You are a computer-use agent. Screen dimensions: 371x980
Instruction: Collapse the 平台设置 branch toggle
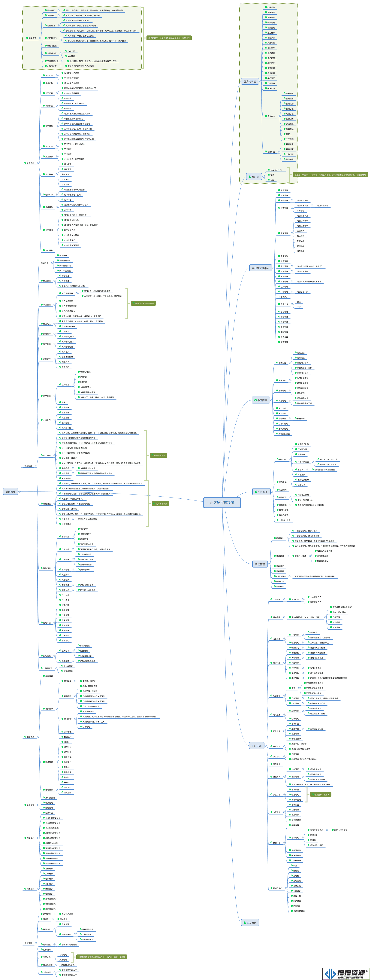[59, 10]
